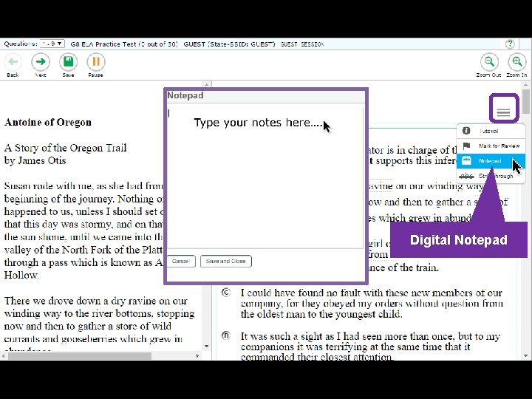Image resolution: width=532 pixels, height=399 pixels.
Task: Click the passage horizontal scroll right arrow
Action: pyautogui.click(x=197, y=356)
